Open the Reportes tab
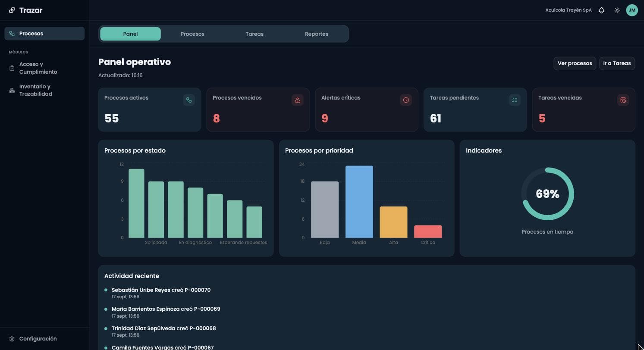 tap(317, 34)
